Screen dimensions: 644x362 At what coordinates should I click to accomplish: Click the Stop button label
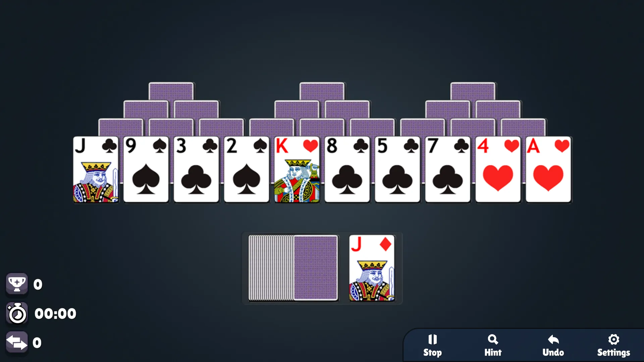tap(433, 353)
